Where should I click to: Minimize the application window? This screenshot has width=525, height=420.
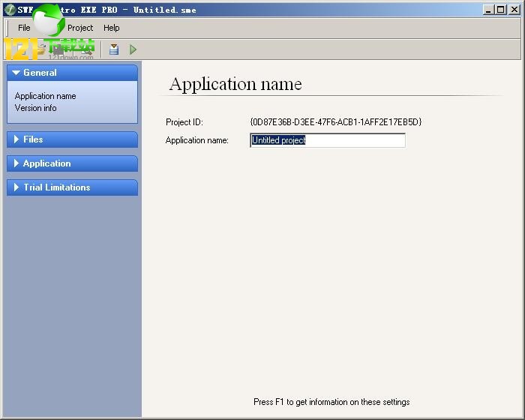pyautogui.click(x=488, y=10)
